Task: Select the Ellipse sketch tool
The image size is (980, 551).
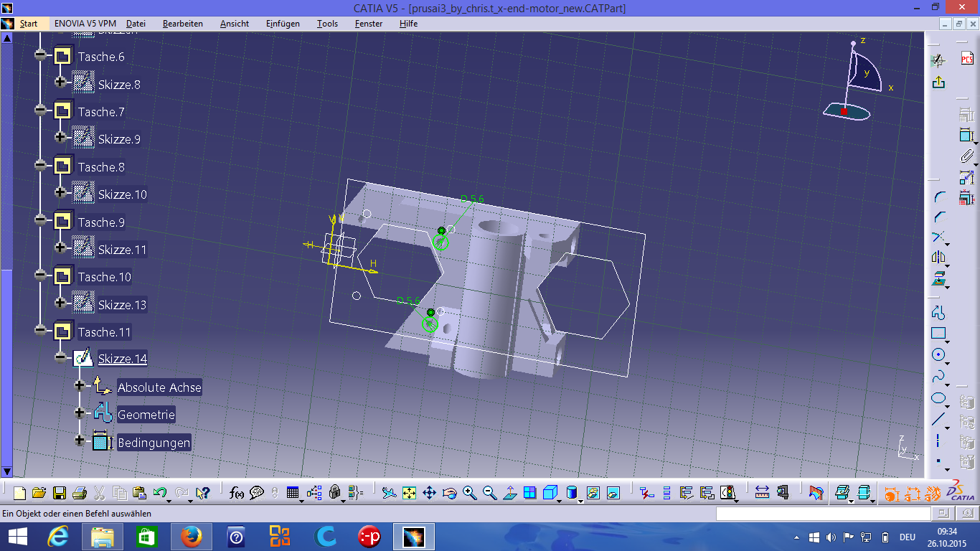Action: tap(938, 398)
